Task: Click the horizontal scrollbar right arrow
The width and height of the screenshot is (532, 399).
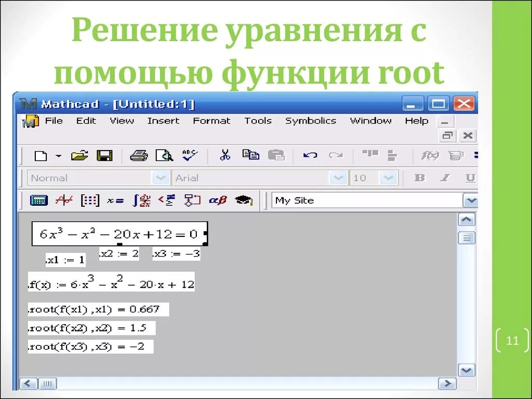Action: 447,383
